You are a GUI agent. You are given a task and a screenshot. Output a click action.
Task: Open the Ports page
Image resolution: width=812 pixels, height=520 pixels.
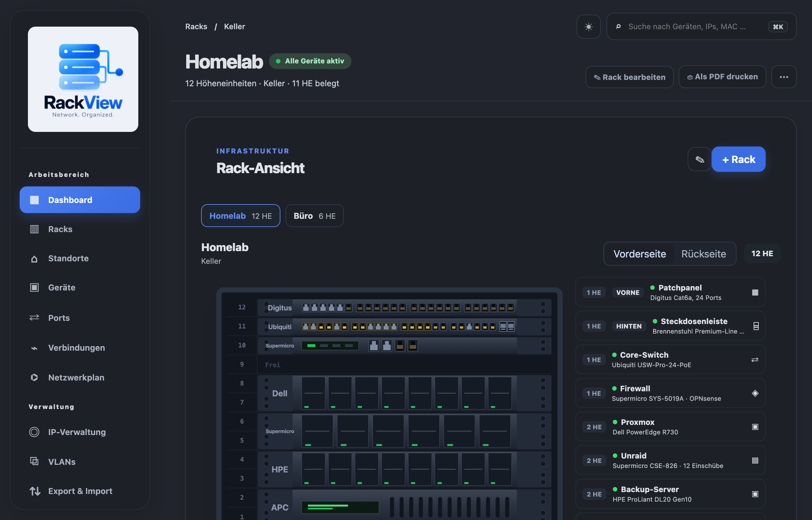click(80, 318)
